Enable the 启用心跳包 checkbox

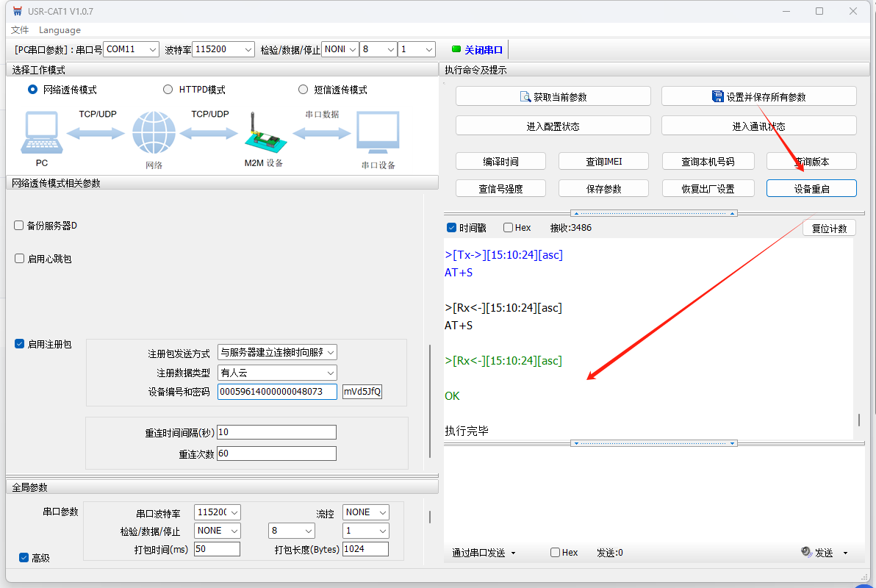click(19, 259)
